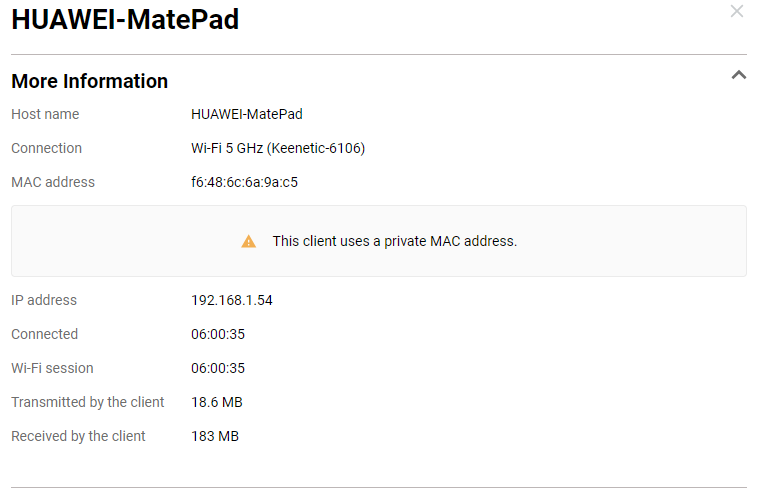Close the HUAWEI-MatePad details dialog
The height and width of the screenshot is (493, 758).
click(737, 12)
